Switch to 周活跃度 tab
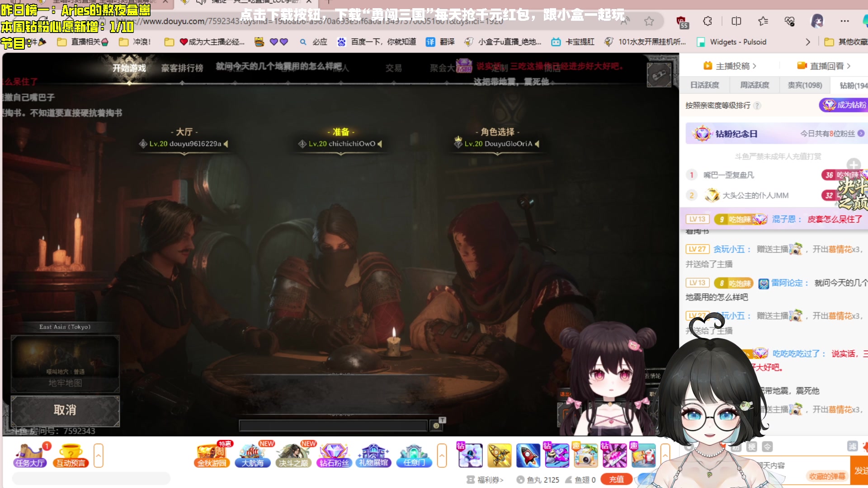Viewport: 868px width, 488px height. click(x=755, y=85)
